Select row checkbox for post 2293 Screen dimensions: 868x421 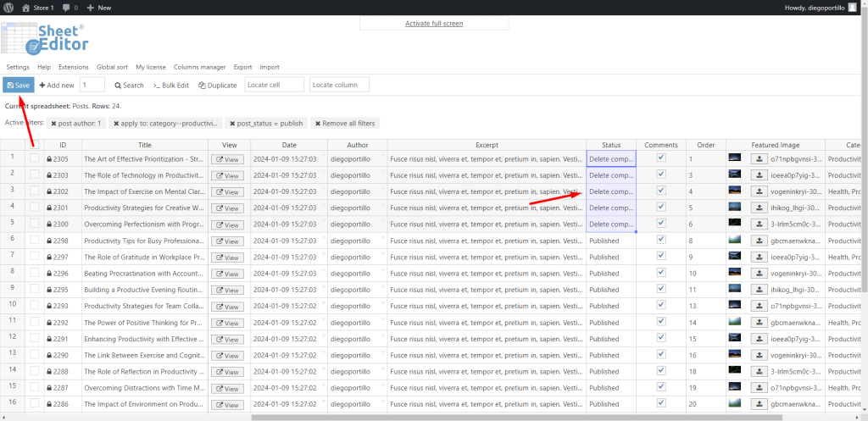35,305
